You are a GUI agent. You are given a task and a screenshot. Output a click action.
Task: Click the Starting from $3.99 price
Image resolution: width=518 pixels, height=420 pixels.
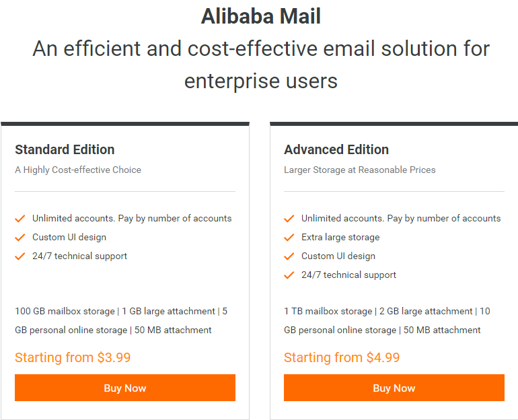coord(73,357)
